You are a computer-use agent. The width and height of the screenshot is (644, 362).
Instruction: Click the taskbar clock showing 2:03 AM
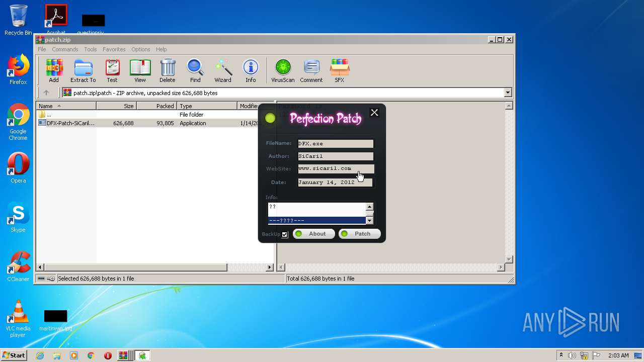[x=618, y=355]
